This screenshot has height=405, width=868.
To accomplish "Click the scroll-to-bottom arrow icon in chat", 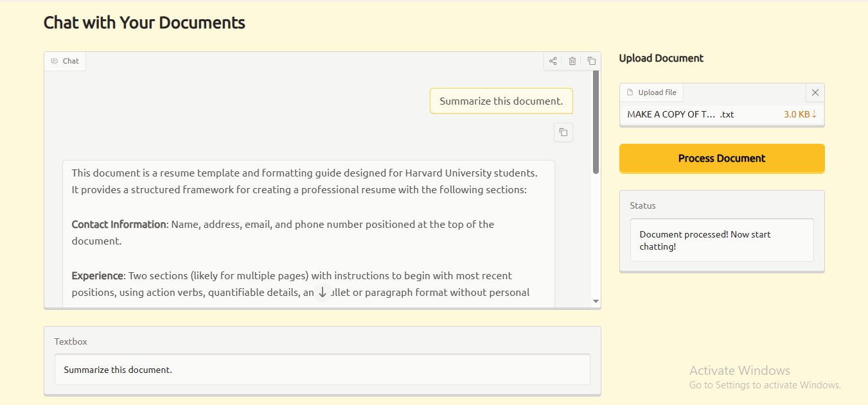I will tap(323, 293).
